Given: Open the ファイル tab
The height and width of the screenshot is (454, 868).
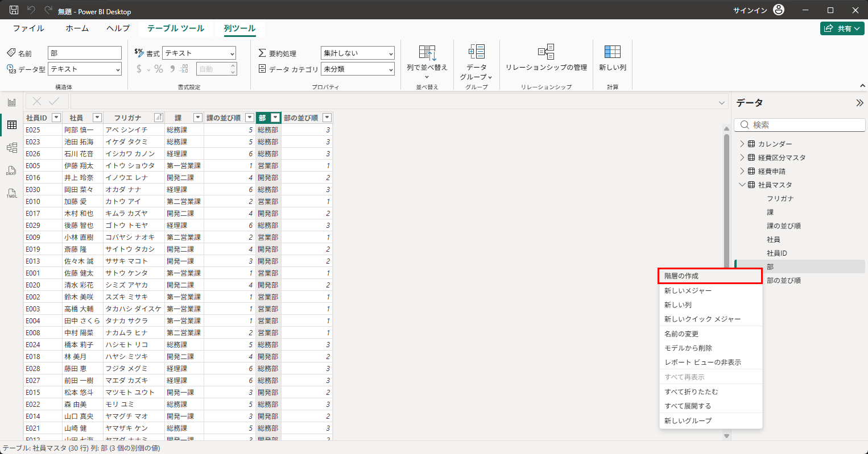Looking at the screenshot, I should [28, 28].
